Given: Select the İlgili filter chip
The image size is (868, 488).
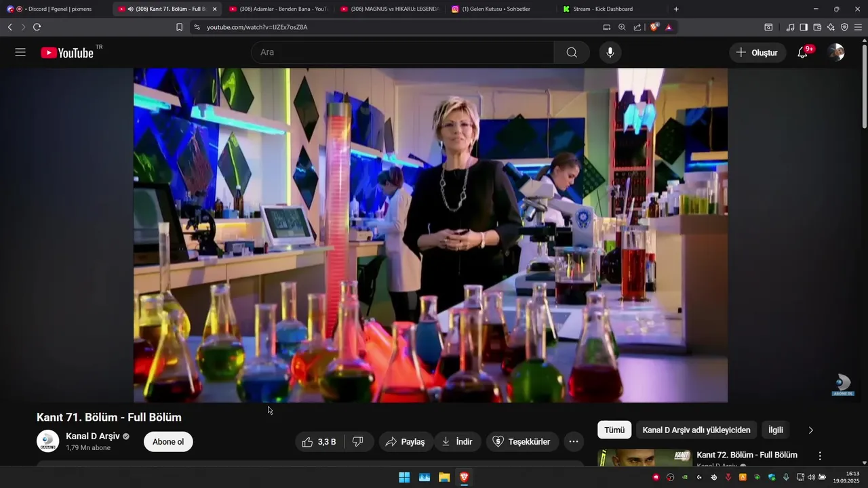Looking at the screenshot, I should tap(776, 430).
